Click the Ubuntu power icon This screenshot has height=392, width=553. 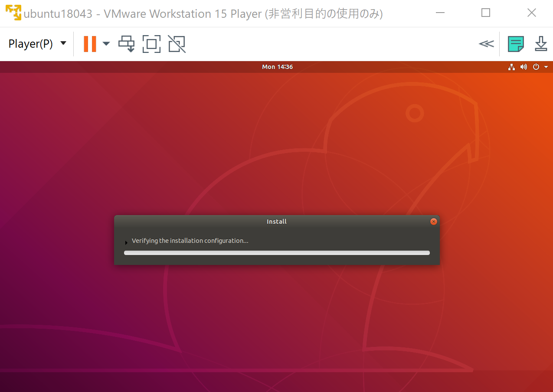536,67
